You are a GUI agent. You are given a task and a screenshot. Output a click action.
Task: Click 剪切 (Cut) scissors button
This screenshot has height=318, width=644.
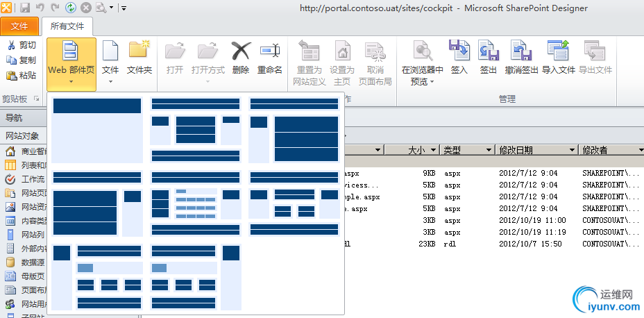tap(22, 45)
